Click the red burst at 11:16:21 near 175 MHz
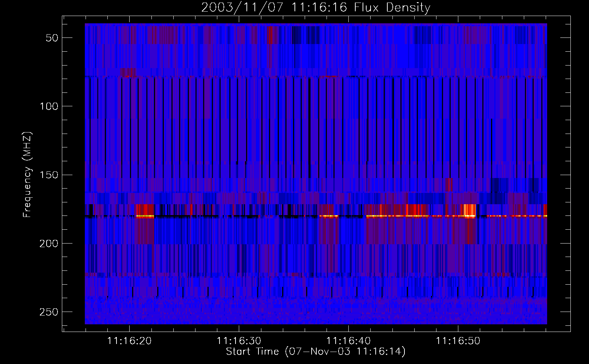 point(145,210)
